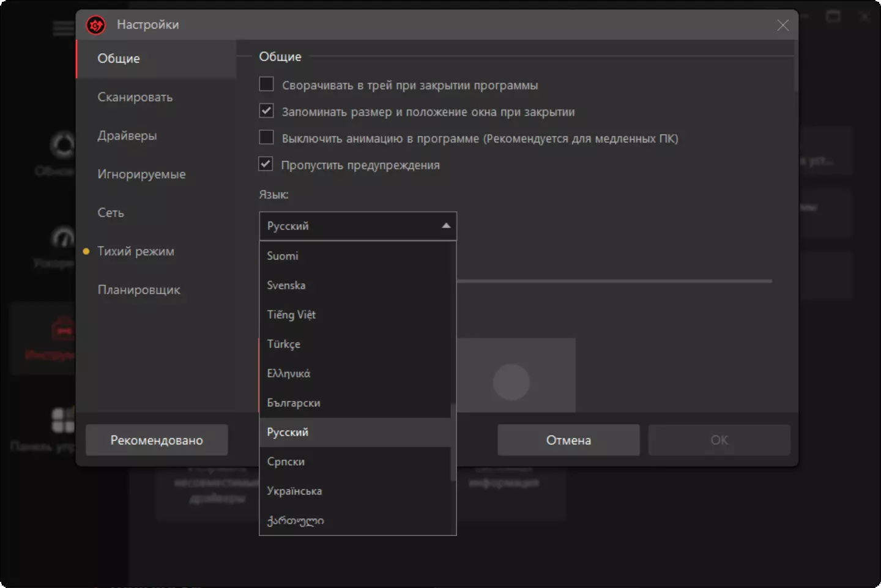Click the Driver Booster logo in title bar

[96, 25]
